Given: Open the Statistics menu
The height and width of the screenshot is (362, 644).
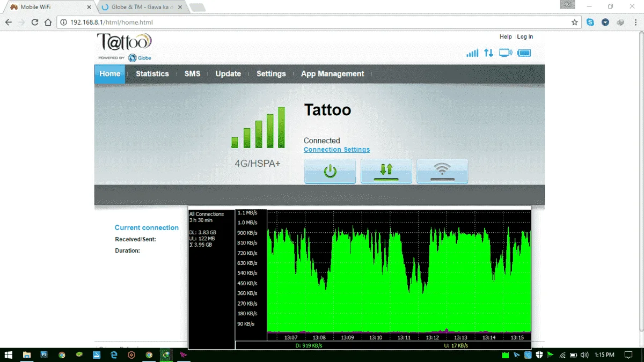Looking at the screenshot, I should (x=152, y=74).
